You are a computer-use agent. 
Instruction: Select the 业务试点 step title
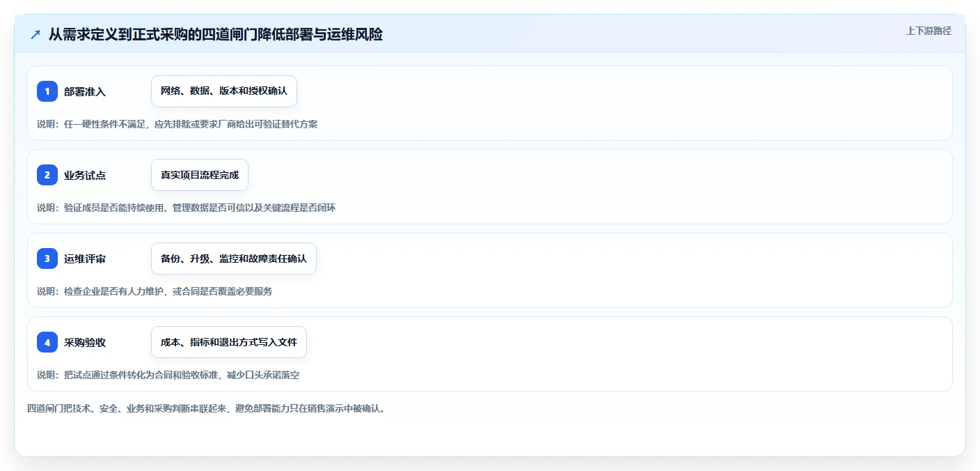click(x=85, y=175)
